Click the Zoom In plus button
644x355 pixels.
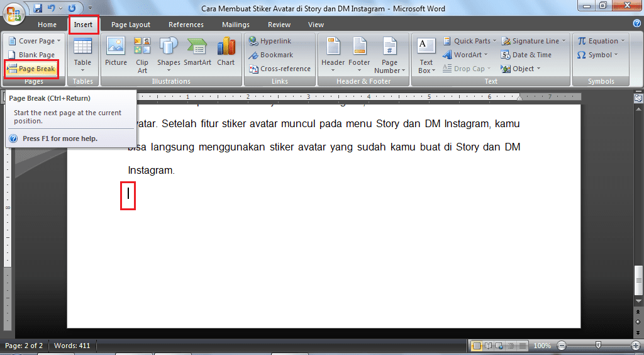(x=636, y=346)
